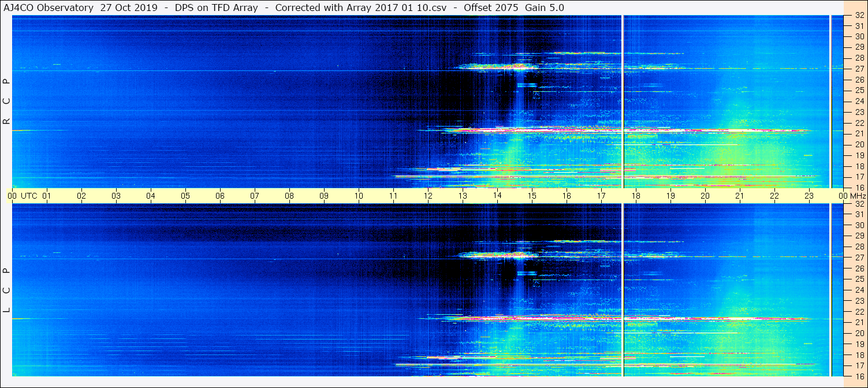Select 30 MHz label on RCP frequency scale
Image resolution: width=868 pixels, height=388 pixels.
tap(859, 37)
